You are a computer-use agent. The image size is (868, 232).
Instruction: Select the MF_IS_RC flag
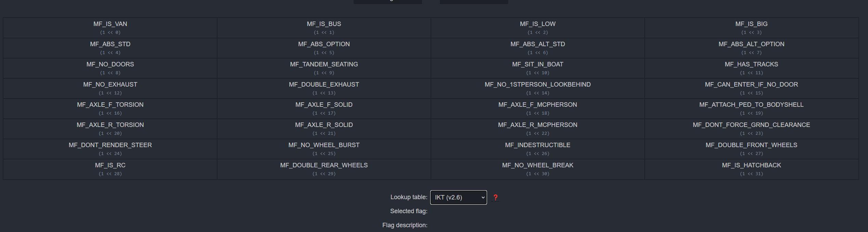(x=110, y=169)
